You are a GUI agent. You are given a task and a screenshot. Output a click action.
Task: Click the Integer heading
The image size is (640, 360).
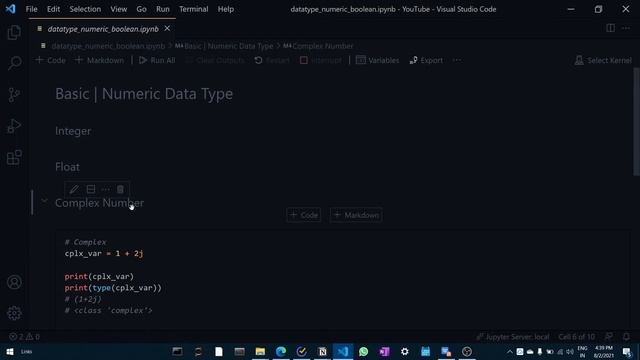[73, 131]
